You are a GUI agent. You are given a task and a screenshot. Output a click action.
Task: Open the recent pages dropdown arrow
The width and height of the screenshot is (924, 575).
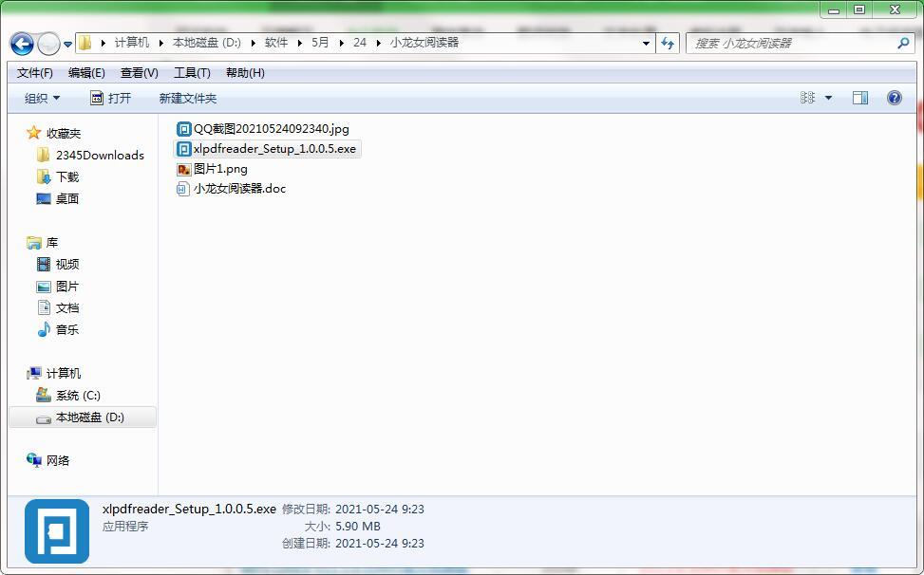click(67, 44)
